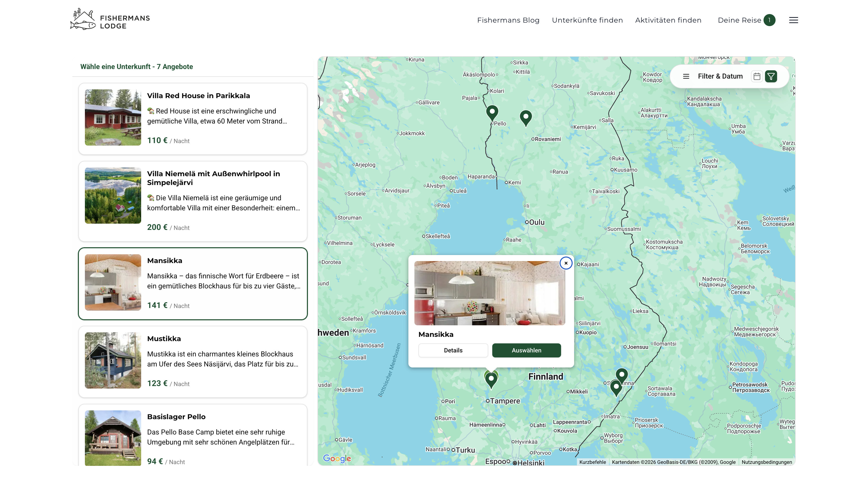Open Details in the Mansikka popup
Image resolution: width=868 pixels, height=500 pixels.
point(453,350)
